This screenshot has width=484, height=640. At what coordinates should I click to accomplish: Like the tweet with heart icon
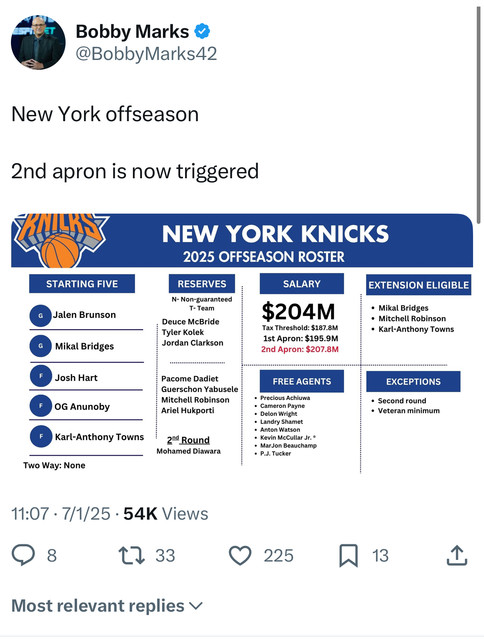pyautogui.click(x=240, y=556)
